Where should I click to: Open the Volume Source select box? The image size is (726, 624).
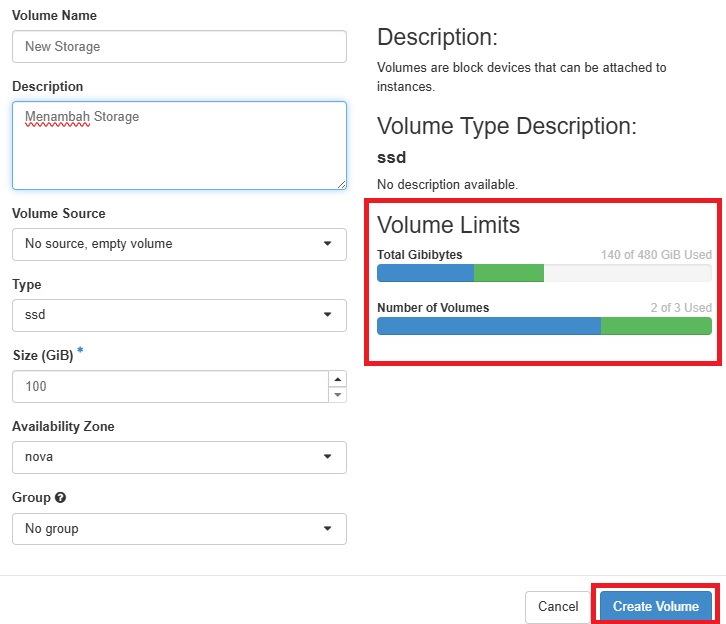pyautogui.click(x=179, y=244)
